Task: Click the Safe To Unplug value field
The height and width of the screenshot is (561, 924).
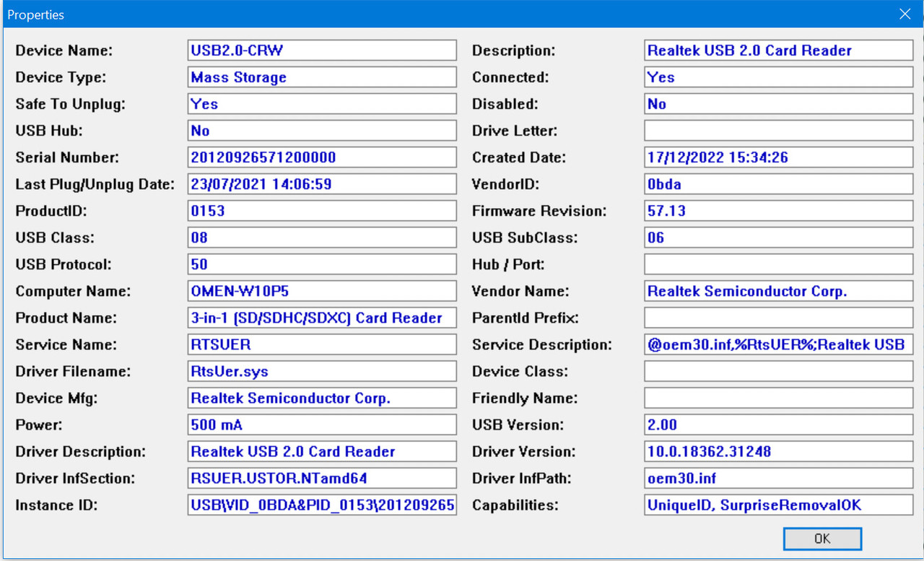Action: pyautogui.click(x=322, y=104)
